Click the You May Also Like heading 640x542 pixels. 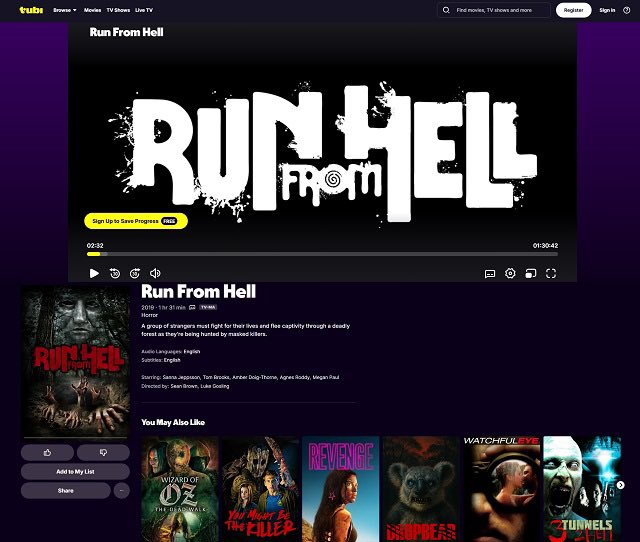tap(173, 422)
